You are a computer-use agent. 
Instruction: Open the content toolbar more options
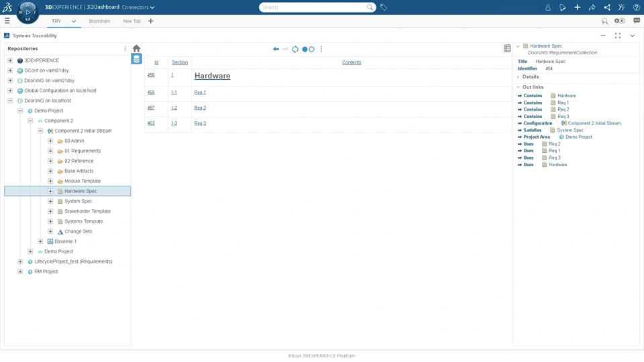pyautogui.click(x=321, y=49)
